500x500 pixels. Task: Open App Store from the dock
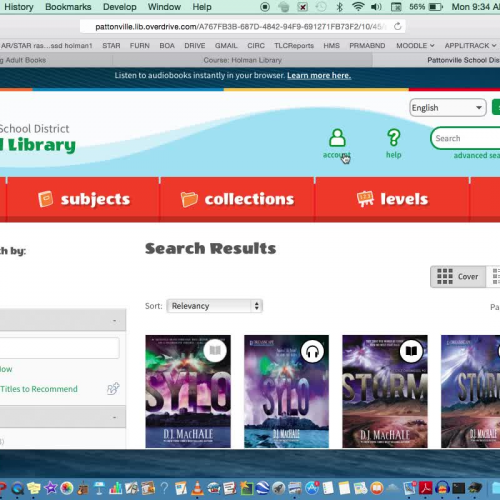pyautogui.click(x=312, y=489)
